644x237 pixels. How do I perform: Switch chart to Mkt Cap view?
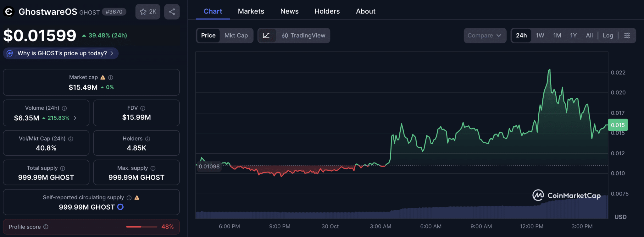click(236, 36)
